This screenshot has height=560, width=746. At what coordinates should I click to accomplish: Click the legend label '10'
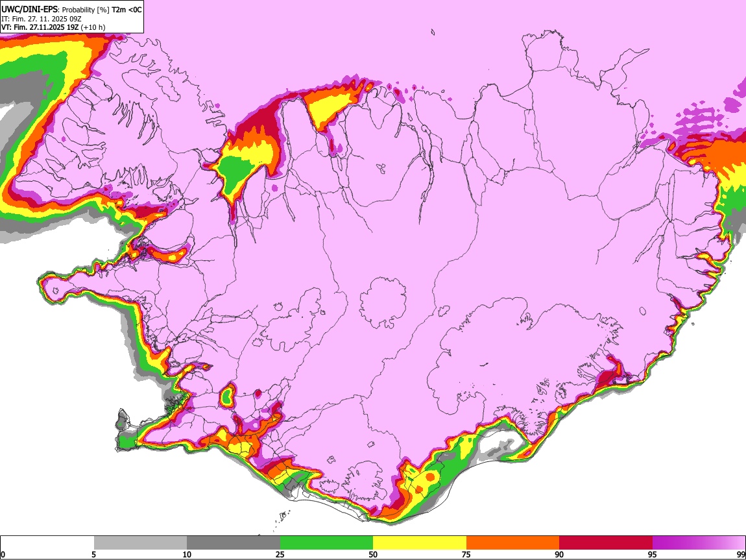(x=187, y=555)
